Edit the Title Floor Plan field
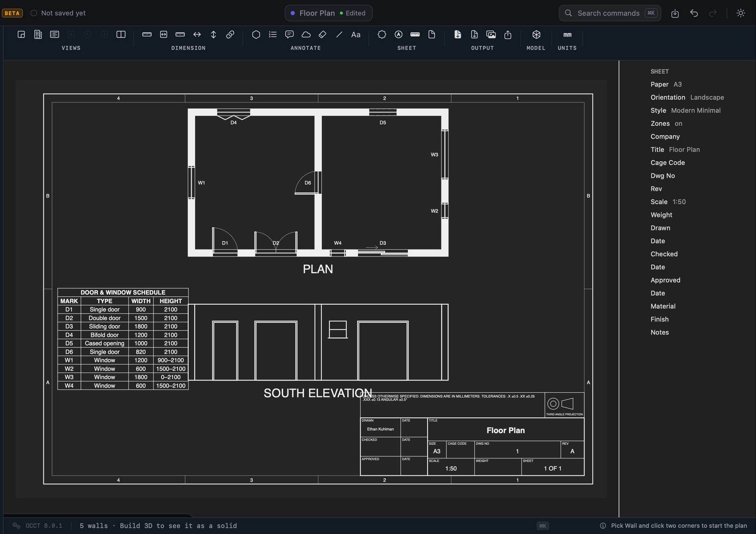 tap(675, 149)
